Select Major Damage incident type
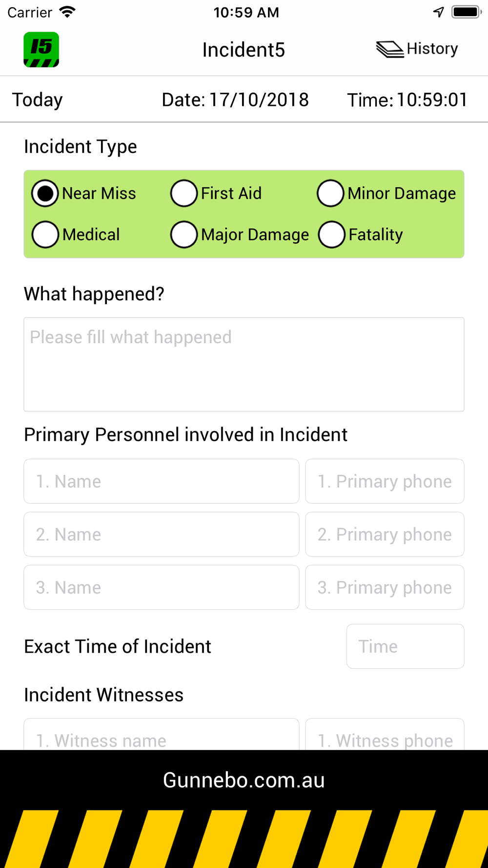 (x=184, y=235)
